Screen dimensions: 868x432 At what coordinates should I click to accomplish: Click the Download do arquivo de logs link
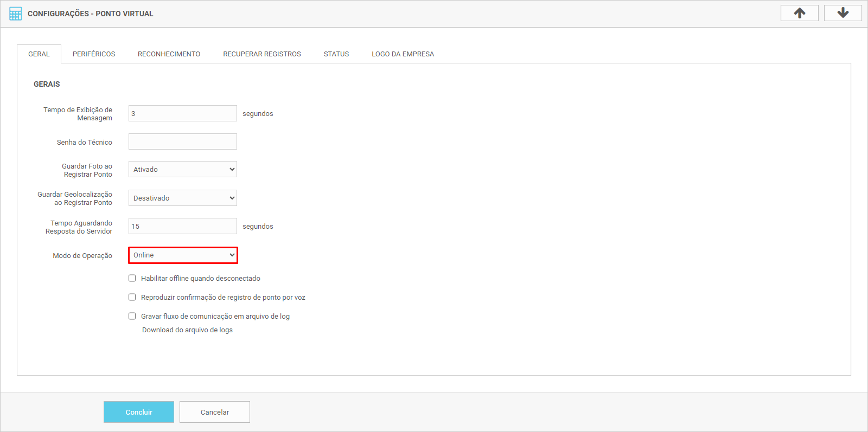(187, 330)
